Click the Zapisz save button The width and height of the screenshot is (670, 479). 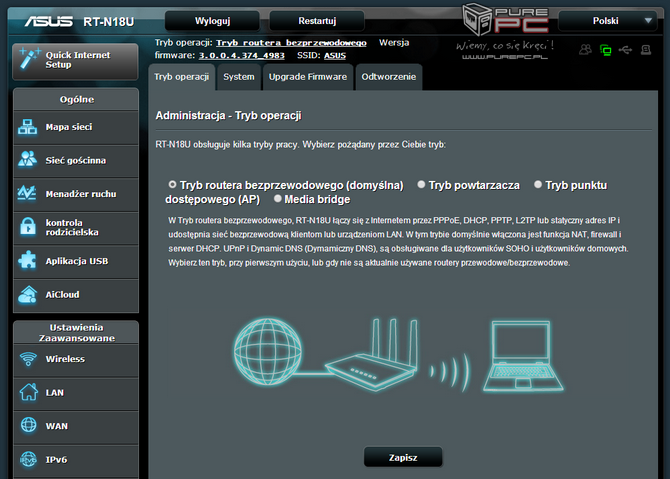403,458
